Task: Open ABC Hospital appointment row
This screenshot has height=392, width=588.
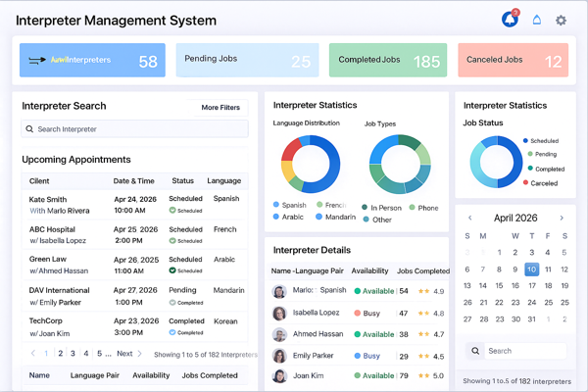Action: click(134, 235)
